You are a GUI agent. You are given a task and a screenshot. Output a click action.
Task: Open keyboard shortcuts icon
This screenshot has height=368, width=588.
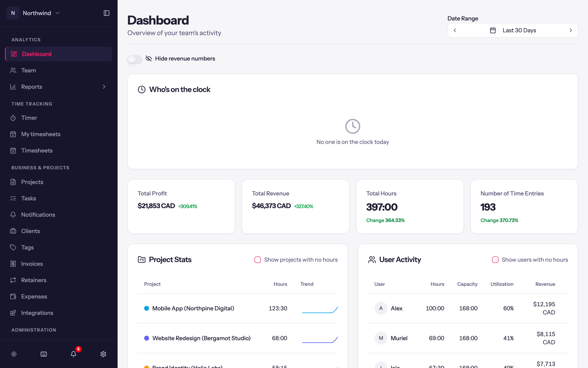click(x=44, y=354)
